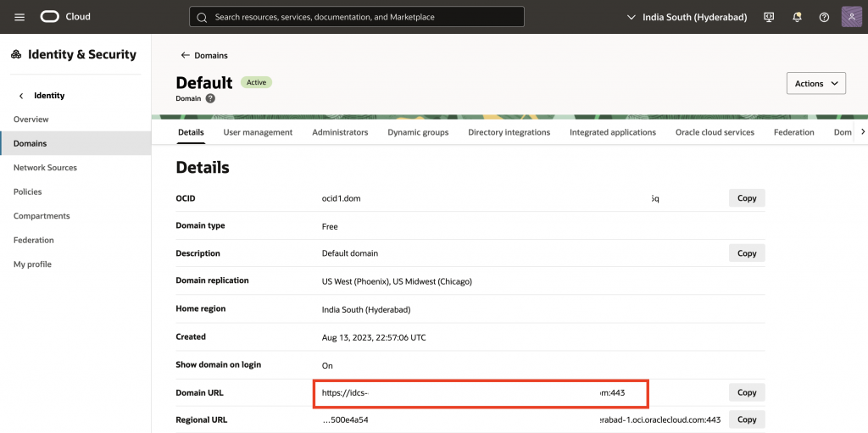Click the Identity heading in the sidebar
Viewport: 868px width, 433px height.
49,96
